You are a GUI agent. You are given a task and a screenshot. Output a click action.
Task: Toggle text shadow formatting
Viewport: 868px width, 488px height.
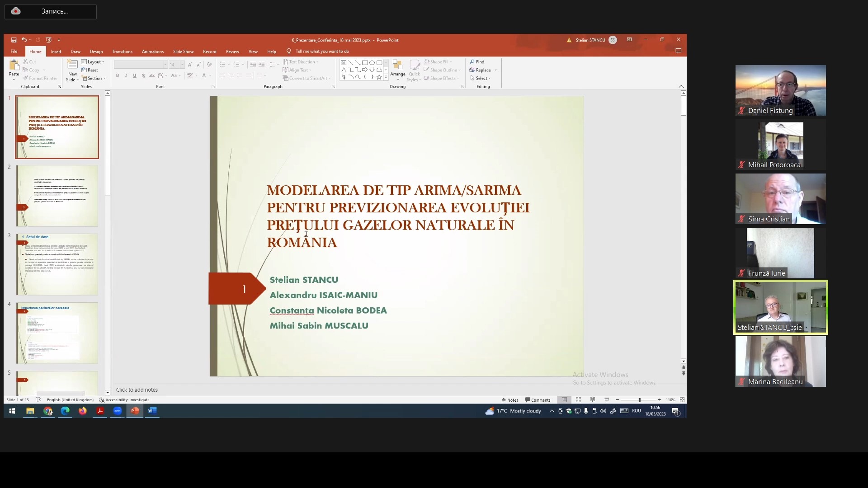coord(143,75)
